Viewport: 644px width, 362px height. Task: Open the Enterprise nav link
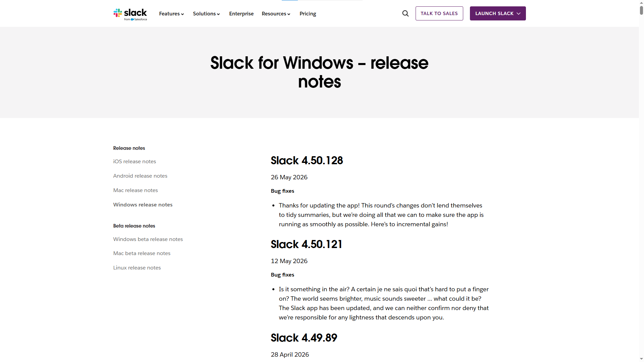tap(241, 14)
